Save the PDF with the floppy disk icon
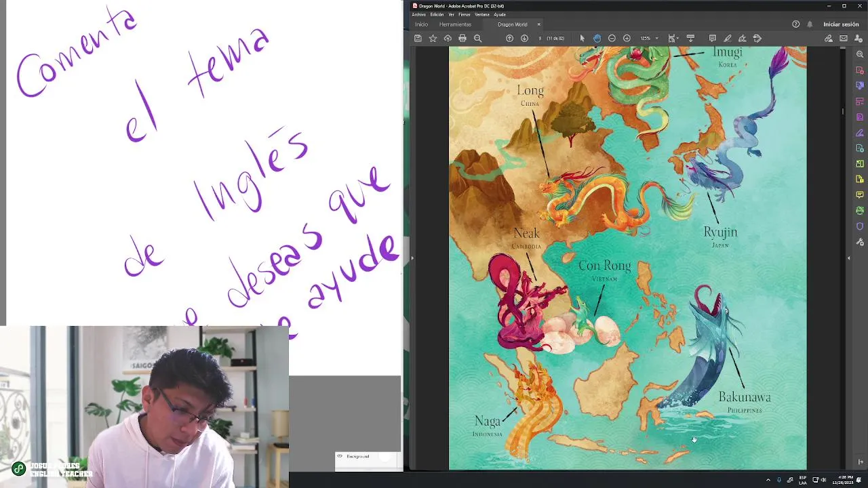The image size is (868, 488). [x=418, y=39]
